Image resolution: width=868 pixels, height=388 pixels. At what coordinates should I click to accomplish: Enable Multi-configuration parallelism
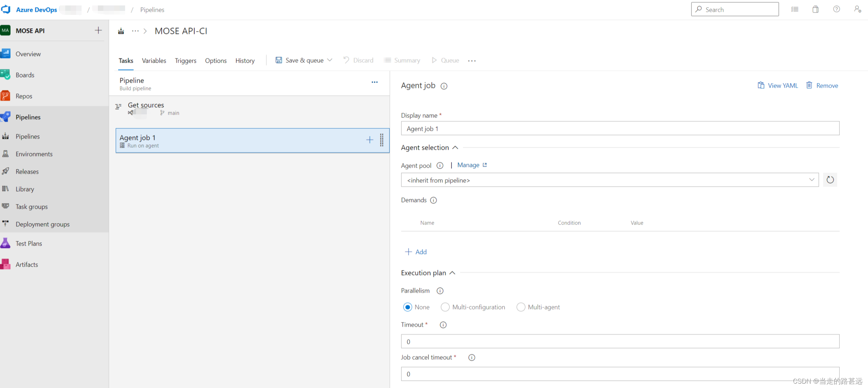tap(445, 307)
